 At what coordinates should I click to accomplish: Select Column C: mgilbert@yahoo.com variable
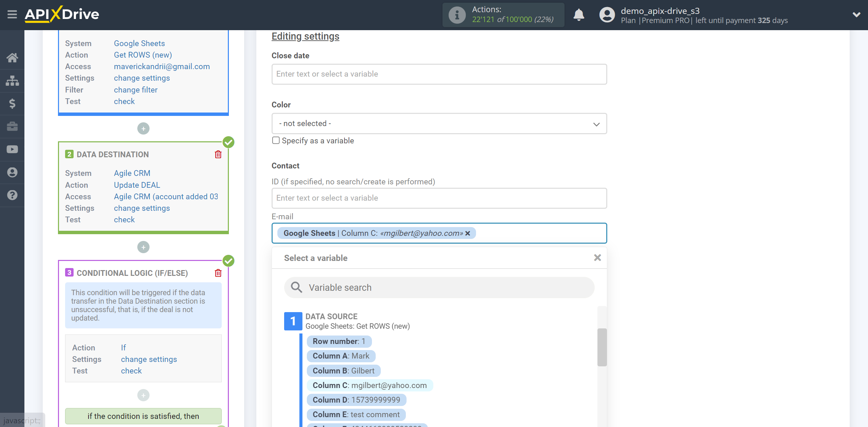click(x=370, y=385)
